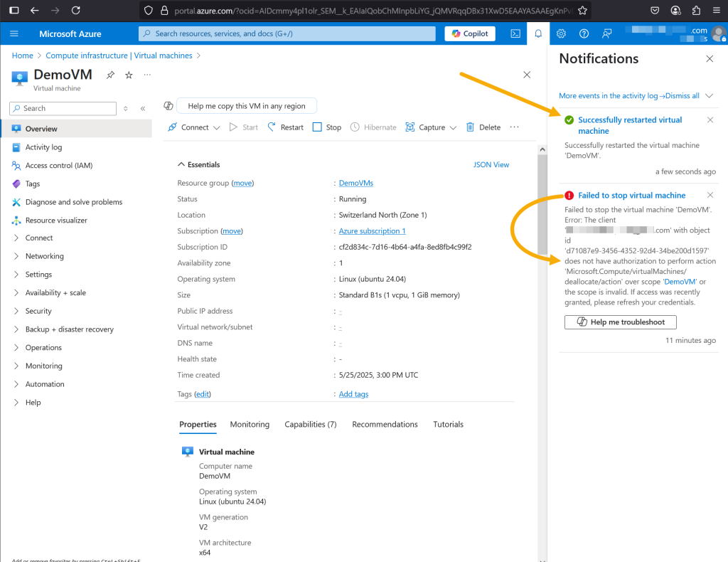Open the DemoVMs resource group link

pos(356,183)
